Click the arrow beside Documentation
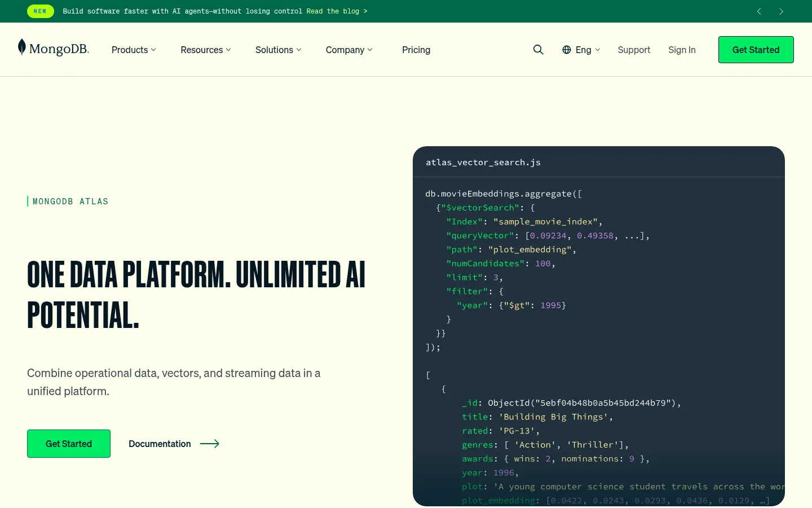Image resolution: width=812 pixels, height=508 pixels. pos(210,444)
